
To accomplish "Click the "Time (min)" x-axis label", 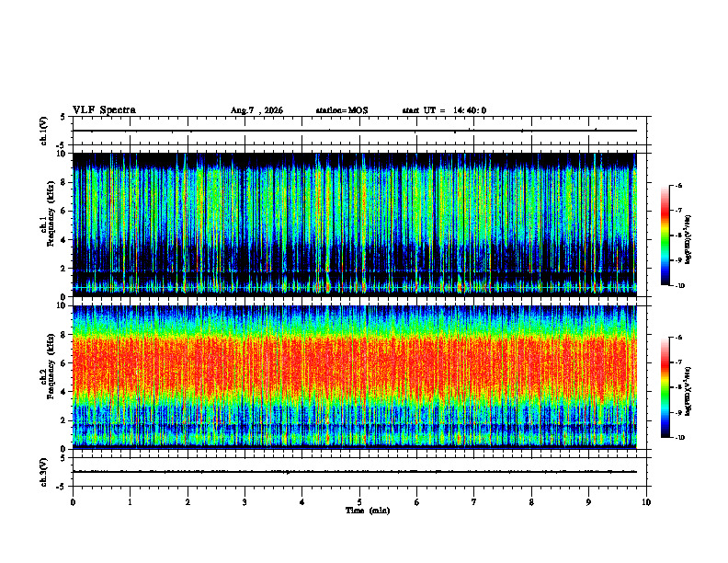I will pyautogui.click(x=368, y=511).
